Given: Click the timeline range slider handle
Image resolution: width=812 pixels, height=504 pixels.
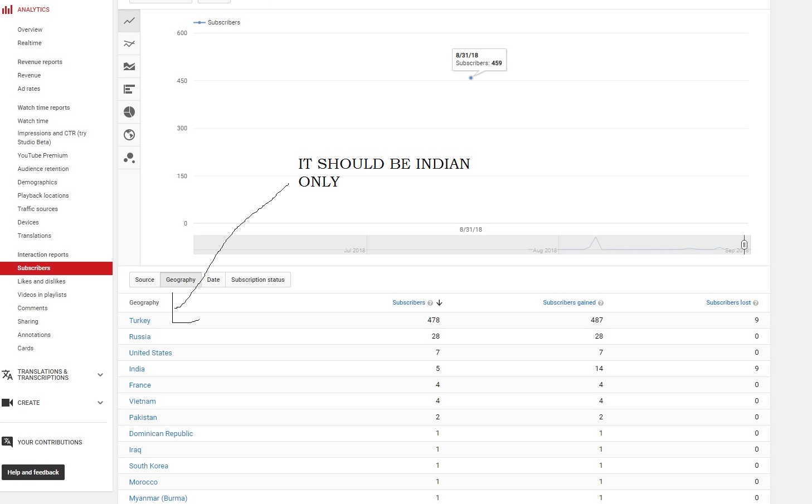Looking at the screenshot, I should [x=744, y=244].
